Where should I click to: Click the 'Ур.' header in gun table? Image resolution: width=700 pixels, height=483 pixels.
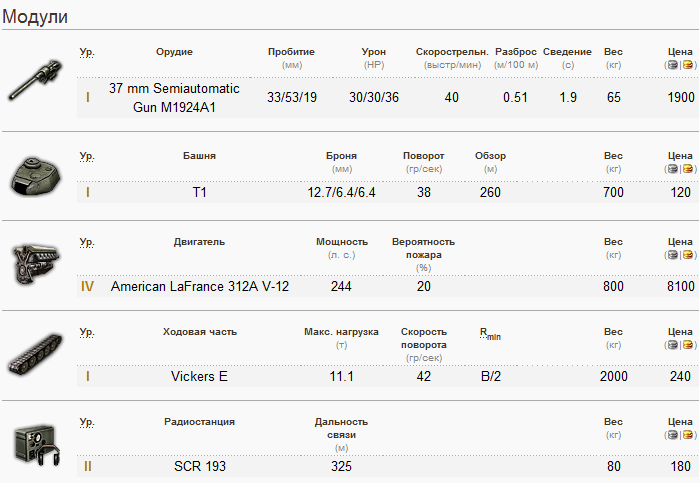click(x=87, y=52)
